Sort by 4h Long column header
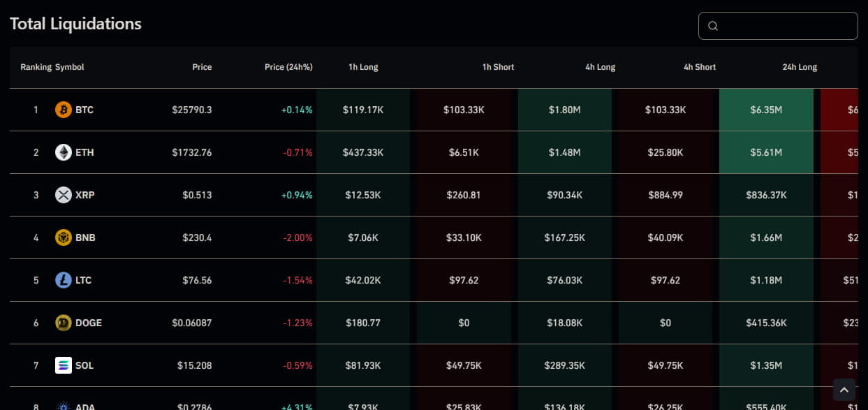868x410 pixels. click(601, 67)
